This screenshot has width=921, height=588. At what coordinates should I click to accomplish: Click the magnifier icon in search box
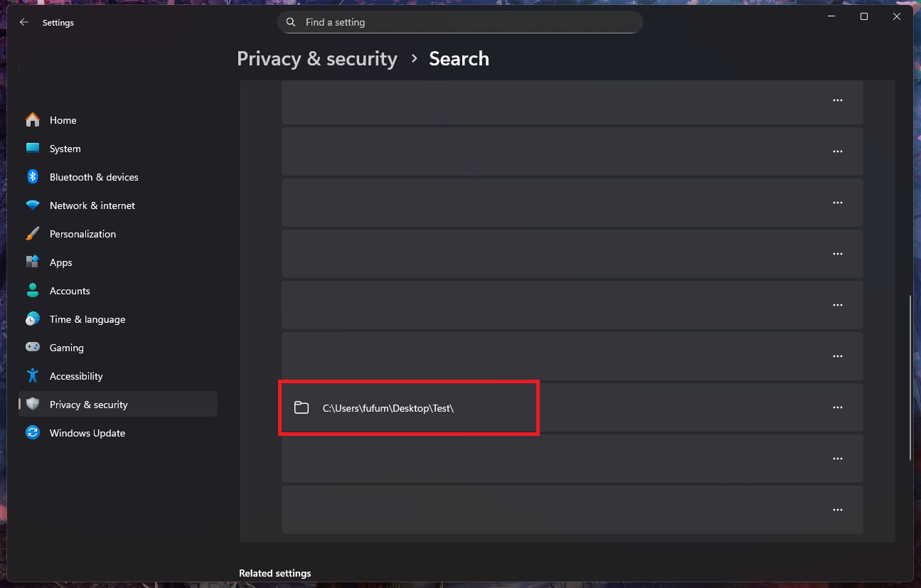pyautogui.click(x=291, y=23)
